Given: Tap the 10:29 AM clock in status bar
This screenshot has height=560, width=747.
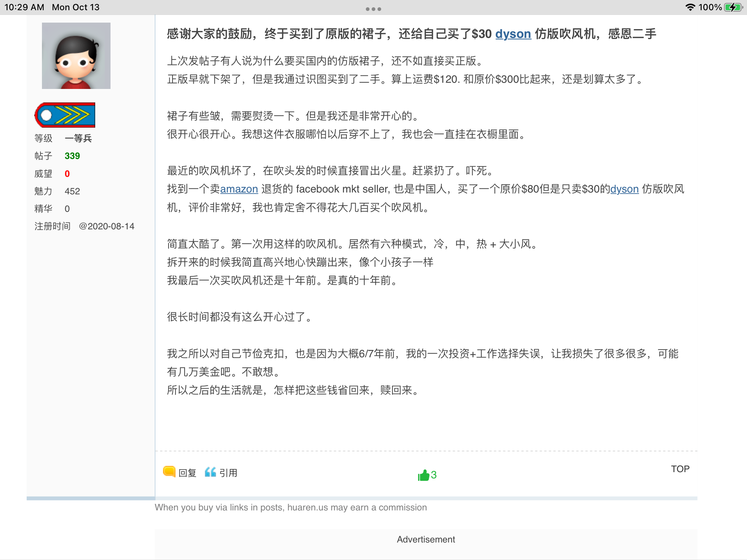Looking at the screenshot, I should (24, 7).
